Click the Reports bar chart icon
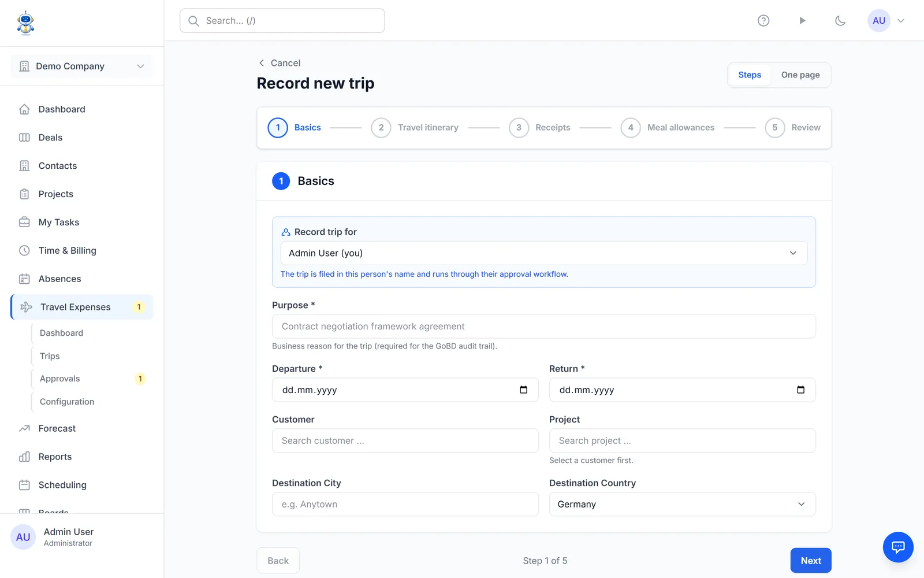Viewport: 924px width, 578px height. pyautogui.click(x=24, y=457)
